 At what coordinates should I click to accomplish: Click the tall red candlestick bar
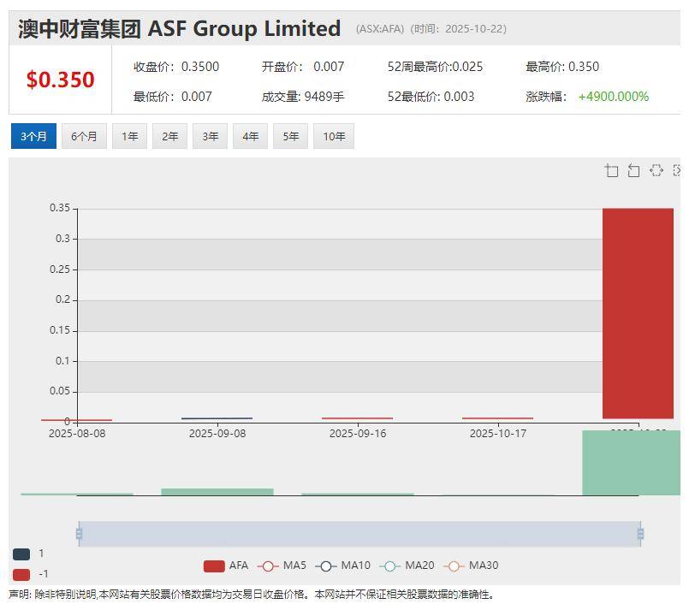638,312
